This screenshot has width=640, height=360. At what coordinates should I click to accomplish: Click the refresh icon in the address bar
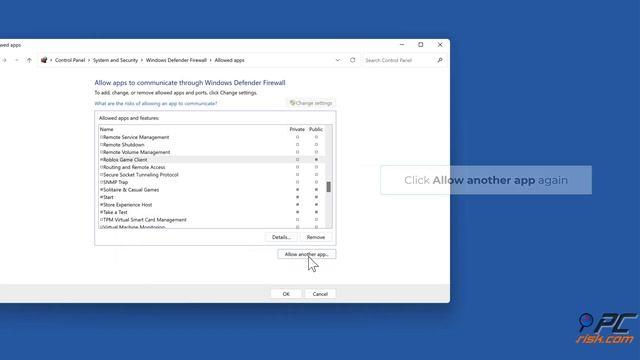[x=353, y=60]
